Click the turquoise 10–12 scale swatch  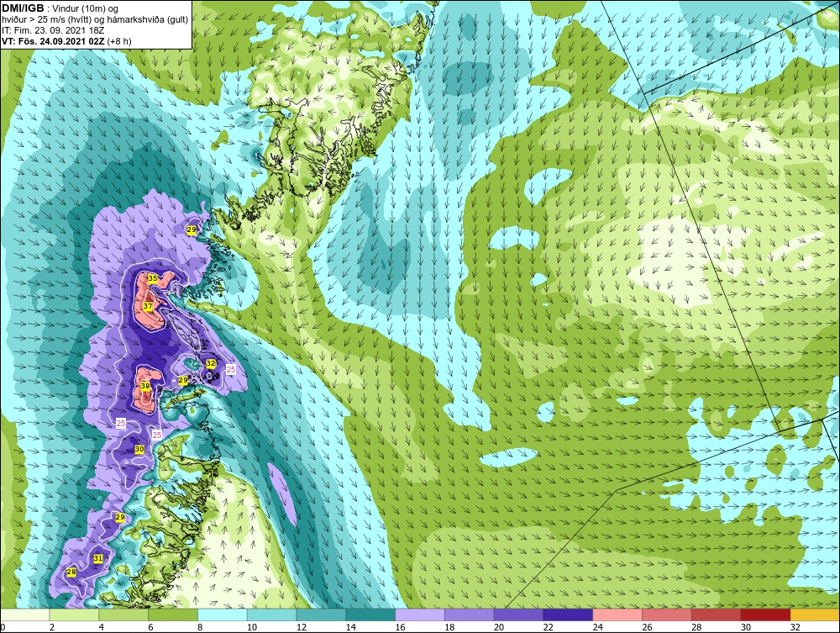tap(271, 615)
